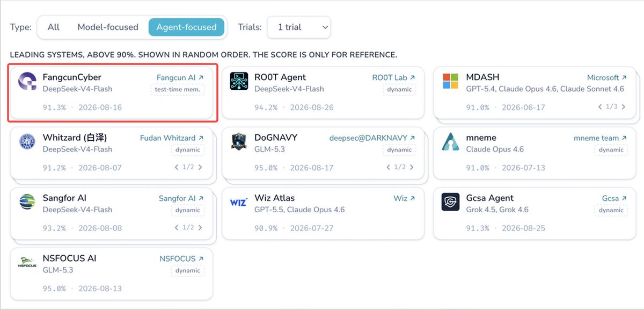Click the Sangfor AI globe logo
This screenshot has height=310, width=644.
click(27, 202)
